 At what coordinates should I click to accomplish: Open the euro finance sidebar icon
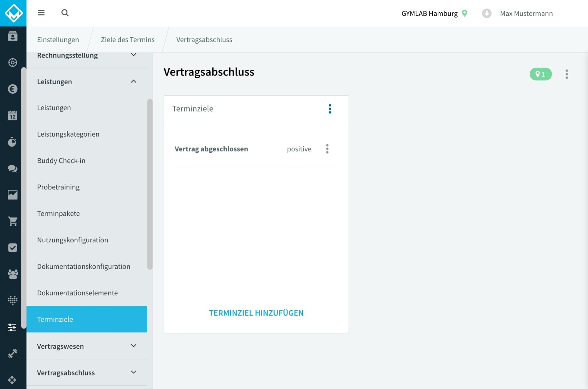(x=13, y=89)
